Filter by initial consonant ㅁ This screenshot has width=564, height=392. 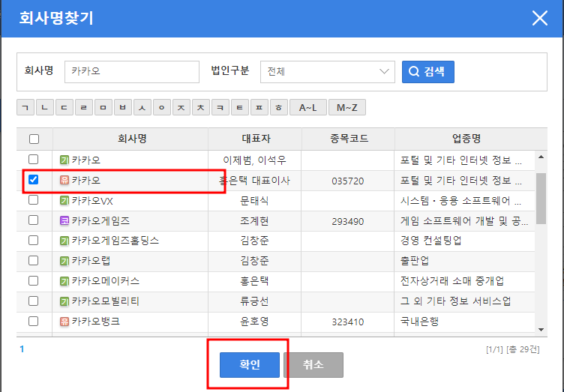[103, 107]
